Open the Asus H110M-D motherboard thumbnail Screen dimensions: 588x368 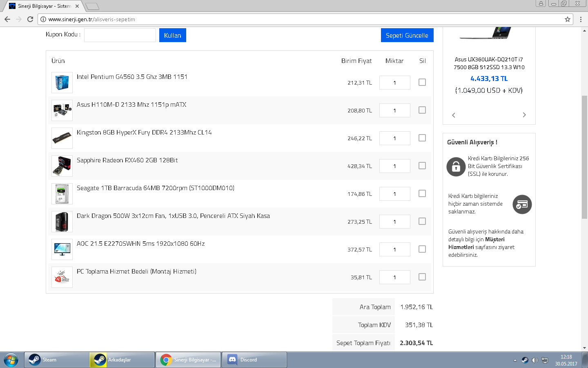click(x=62, y=110)
